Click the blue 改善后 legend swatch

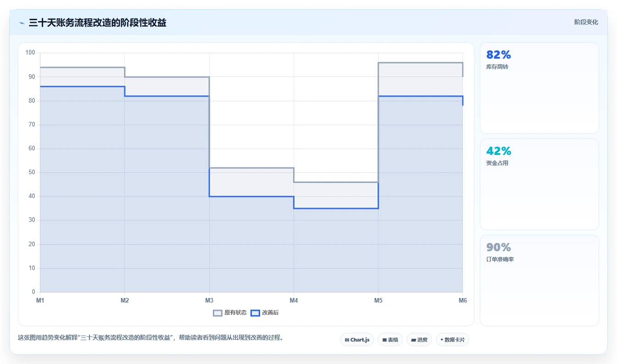coord(255,313)
